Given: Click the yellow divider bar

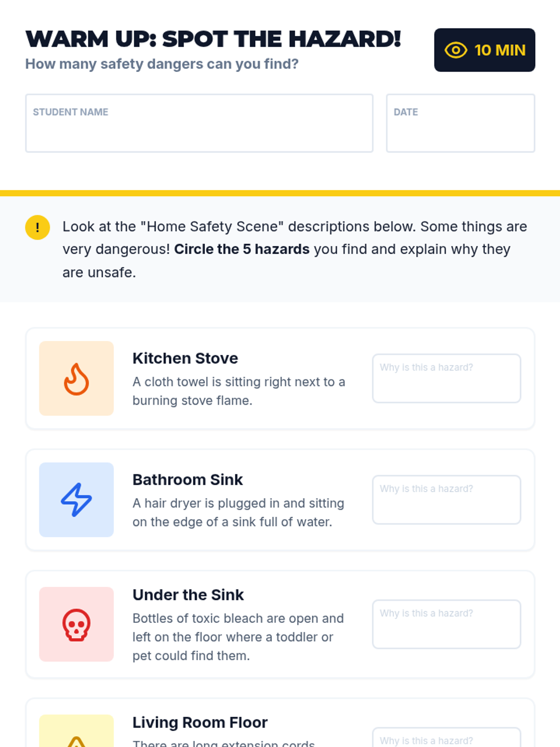Looking at the screenshot, I should coord(280,193).
